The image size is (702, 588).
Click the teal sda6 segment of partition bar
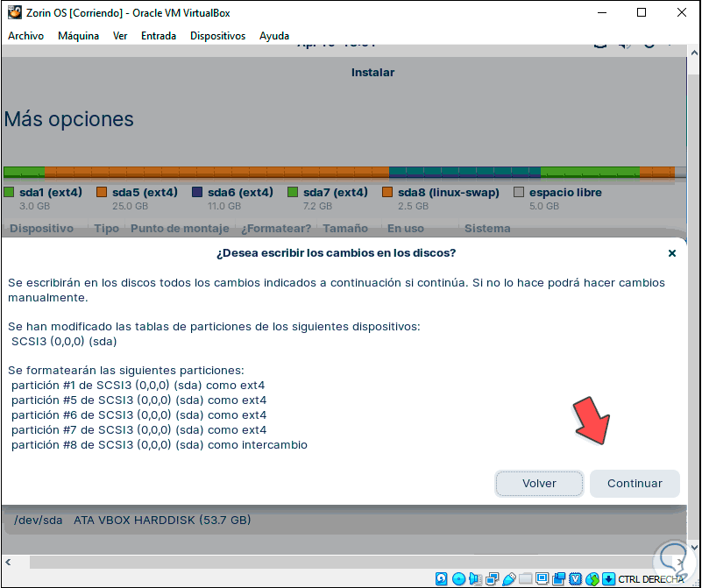464,172
